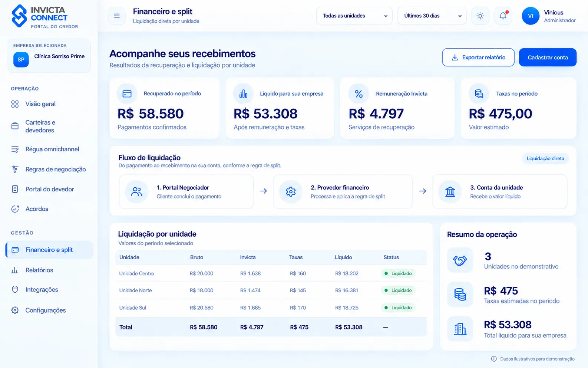Viewport: 588px width, 368px height.
Task: Click the VI user avatar
Action: click(531, 16)
